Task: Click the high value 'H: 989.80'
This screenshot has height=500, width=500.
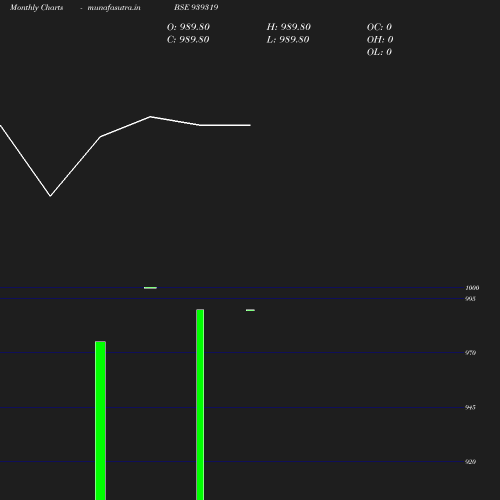Action: [289, 27]
